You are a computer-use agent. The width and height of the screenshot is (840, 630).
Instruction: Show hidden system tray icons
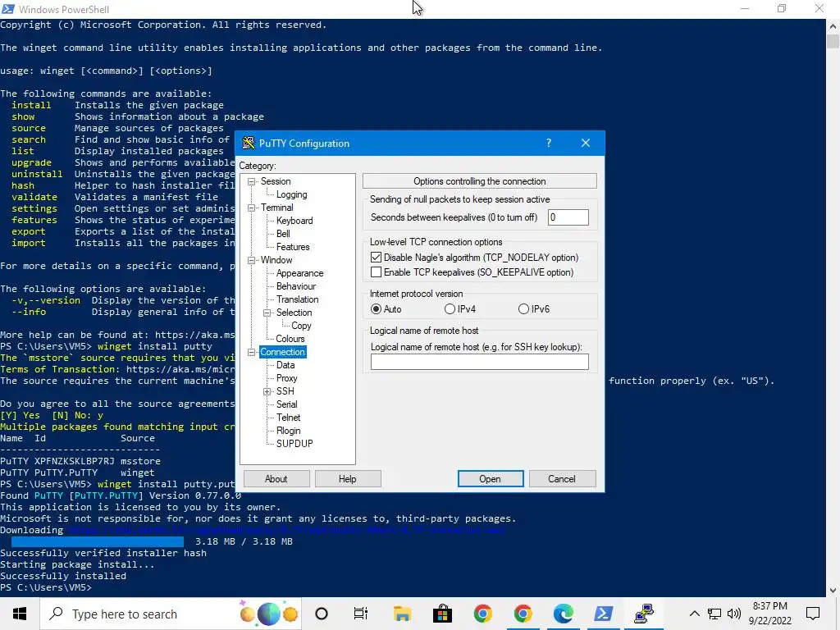point(694,614)
